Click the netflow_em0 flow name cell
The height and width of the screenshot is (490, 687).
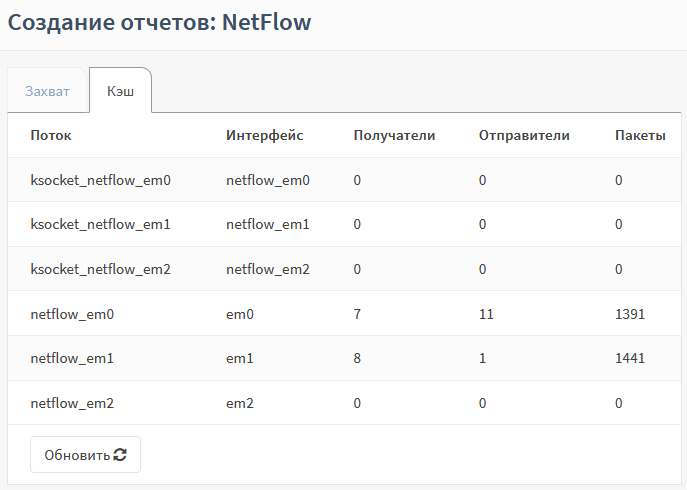click(x=72, y=314)
